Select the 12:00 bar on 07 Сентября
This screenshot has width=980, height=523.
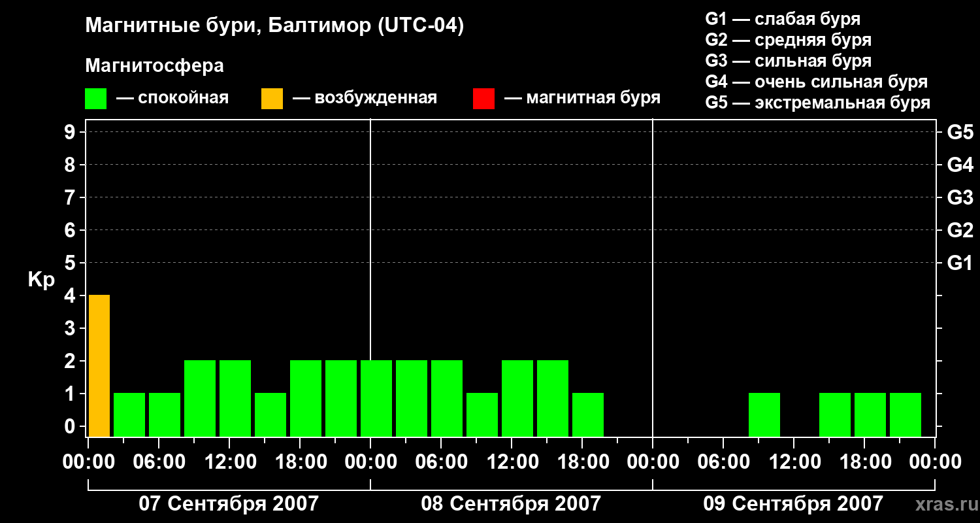click(x=235, y=398)
